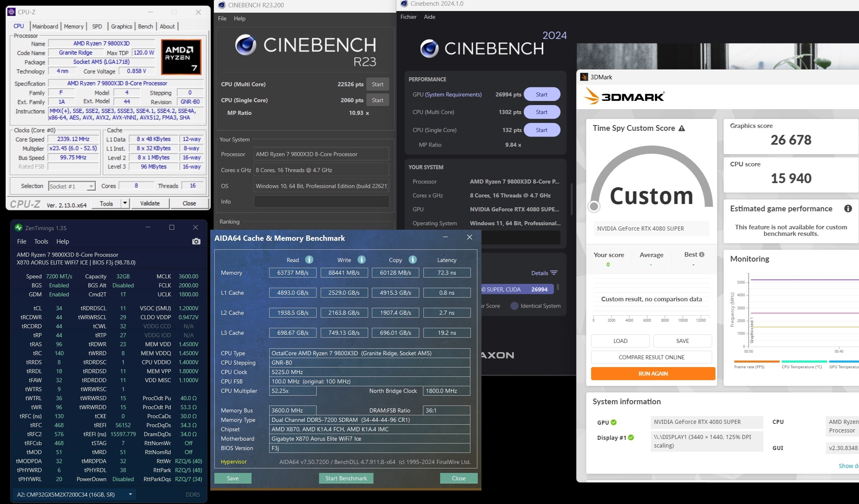
Task: Click the green check beside Display #1
Action: point(631,437)
